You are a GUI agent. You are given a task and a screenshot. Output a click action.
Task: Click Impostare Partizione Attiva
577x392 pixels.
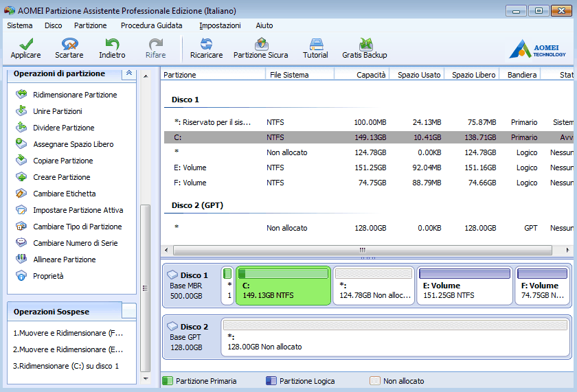pyautogui.click(x=78, y=210)
